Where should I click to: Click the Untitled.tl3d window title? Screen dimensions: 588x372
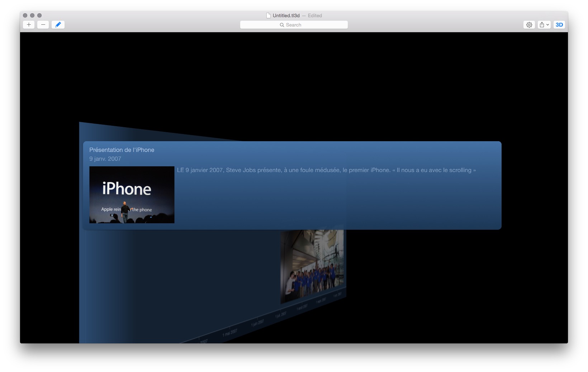[x=286, y=15]
